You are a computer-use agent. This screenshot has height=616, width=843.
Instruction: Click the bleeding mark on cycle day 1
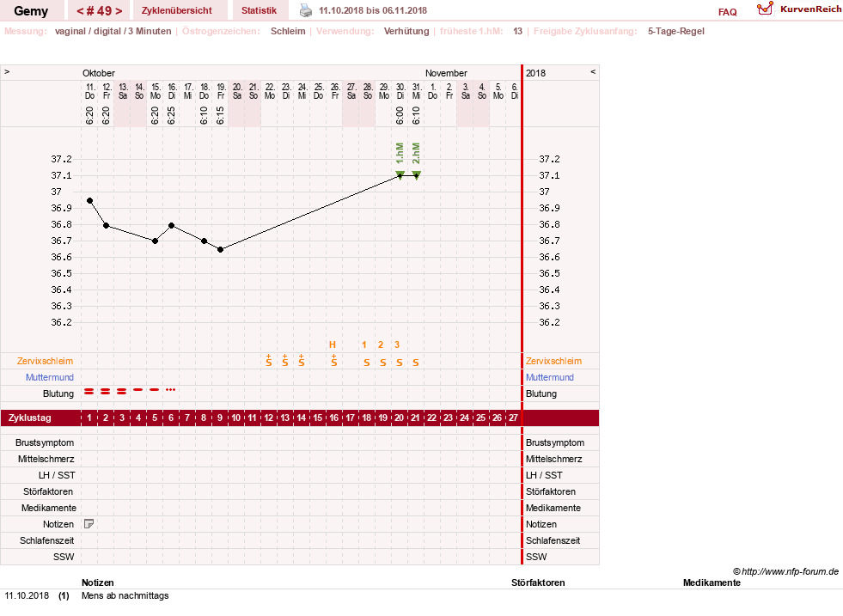(x=89, y=391)
